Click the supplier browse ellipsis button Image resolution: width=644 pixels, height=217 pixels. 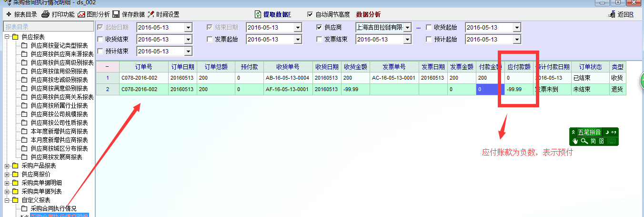[x=418, y=28]
